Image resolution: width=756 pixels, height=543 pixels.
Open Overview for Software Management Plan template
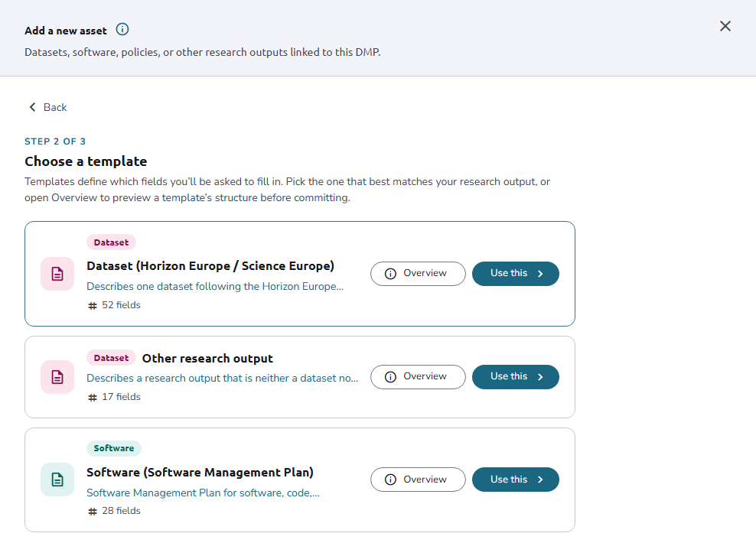pos(418,480)
